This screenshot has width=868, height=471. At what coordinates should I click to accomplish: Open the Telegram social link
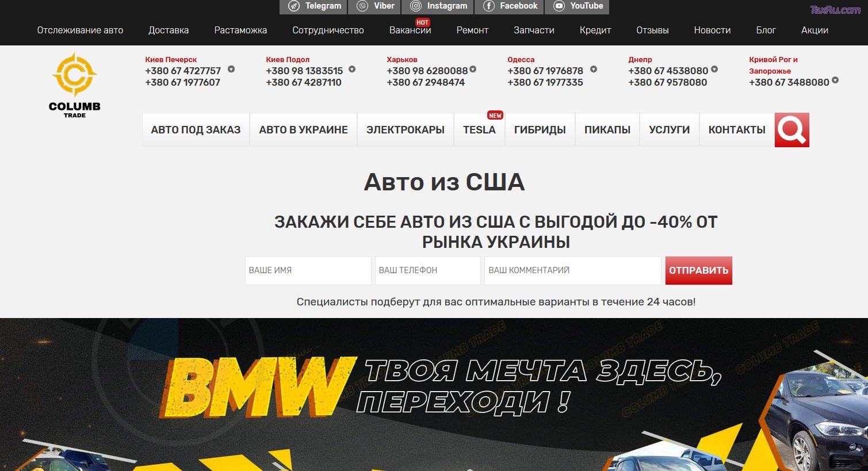coord(315,6)
